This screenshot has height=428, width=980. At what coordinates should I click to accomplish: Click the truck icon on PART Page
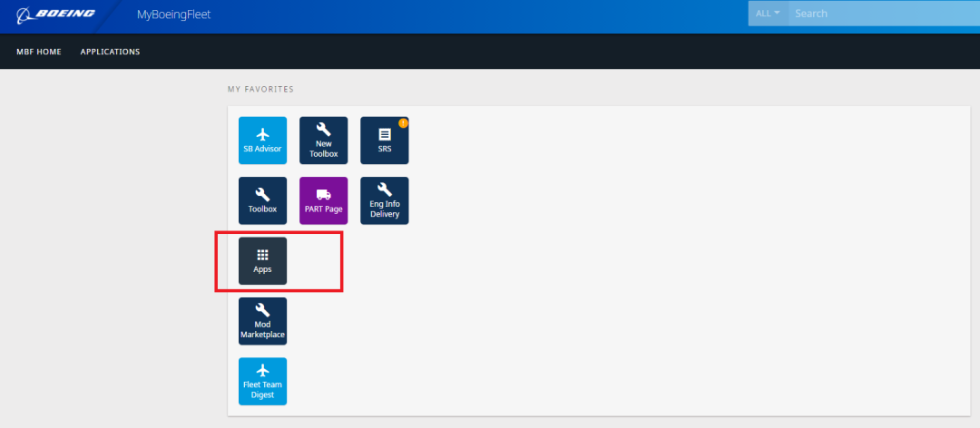coord(323,193)
